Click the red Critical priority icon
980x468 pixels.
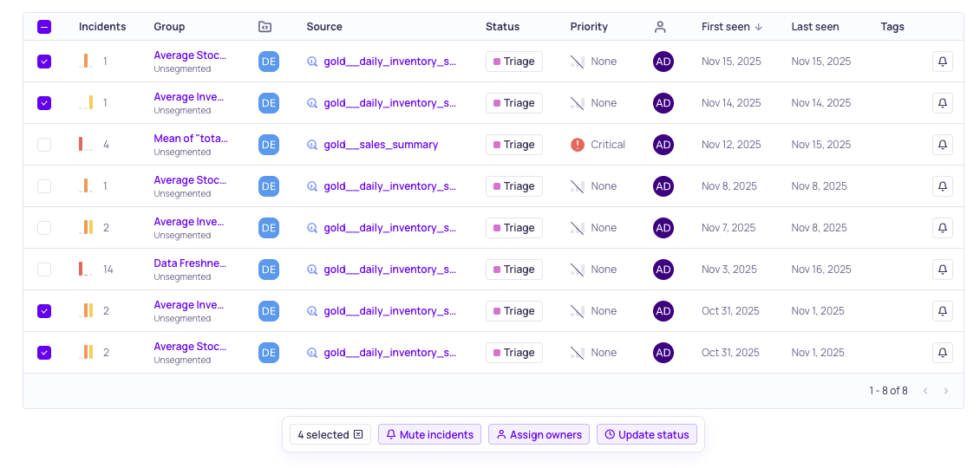pyautogui.click(x=578, y=145)
